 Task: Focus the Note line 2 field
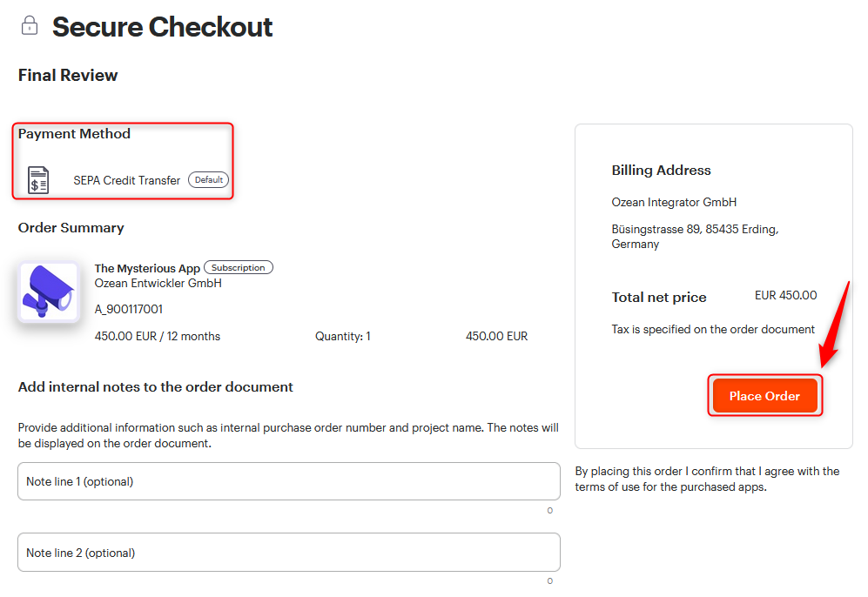coord(289,553)
